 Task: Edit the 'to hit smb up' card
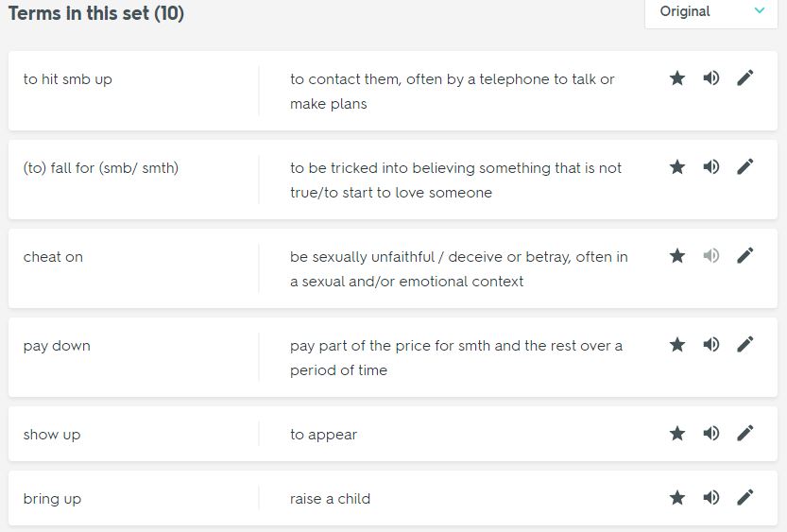tap(745, 77)
